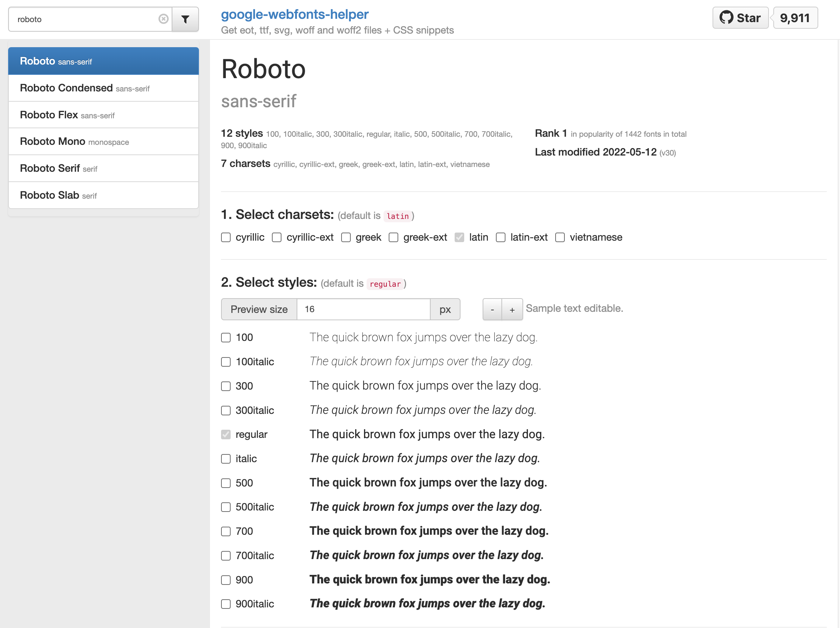Click the '12 styles' heading text

coord(242,133)
